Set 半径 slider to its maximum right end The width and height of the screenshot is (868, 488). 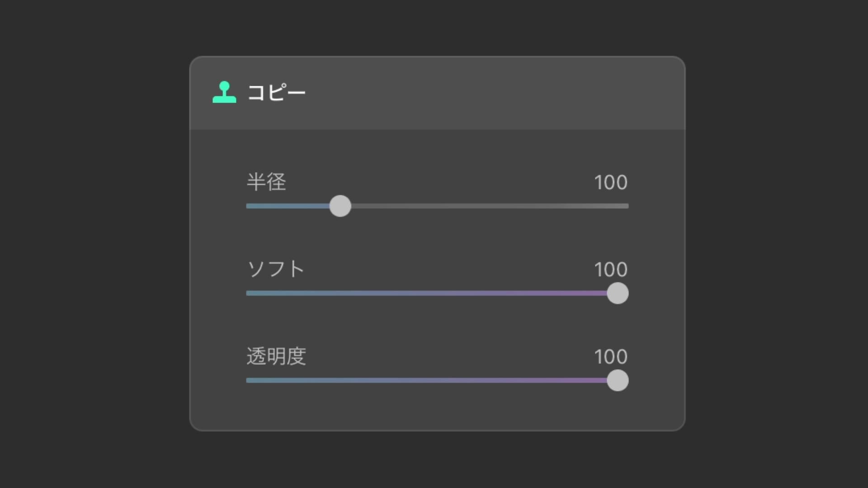point(627,206)
